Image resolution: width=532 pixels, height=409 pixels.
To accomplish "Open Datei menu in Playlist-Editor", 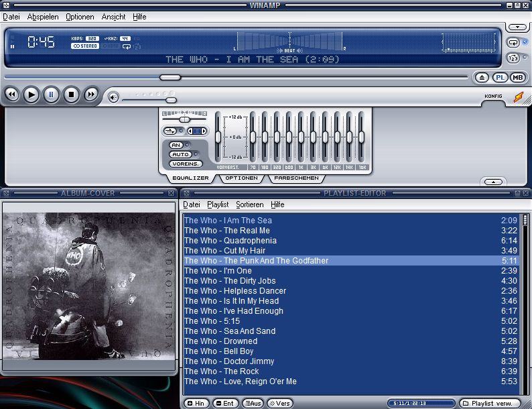I will 192,204.
